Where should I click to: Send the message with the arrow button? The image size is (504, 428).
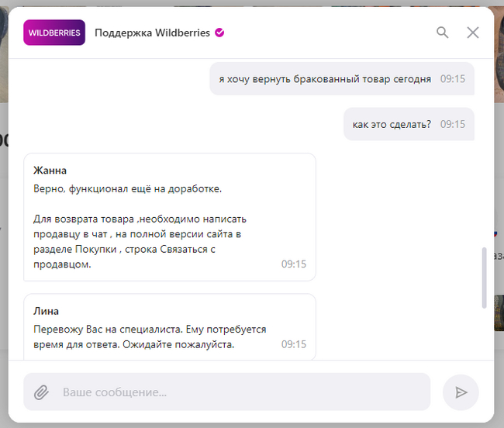click(x=461, y=392)
